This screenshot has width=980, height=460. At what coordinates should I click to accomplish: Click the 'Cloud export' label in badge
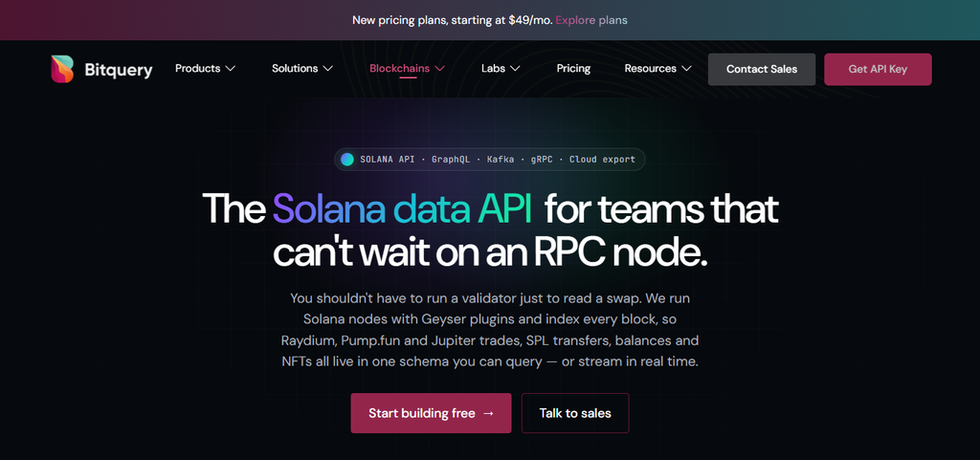coord(602,159)
